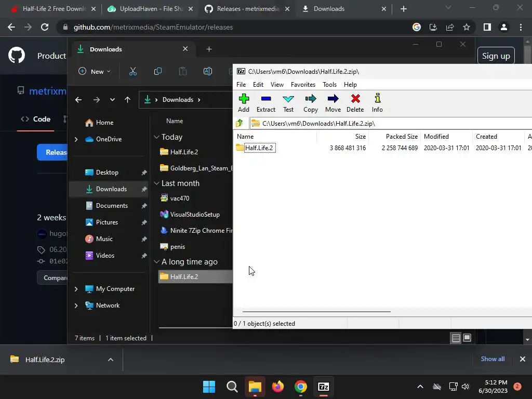The width and height of the screenshot is (532, 399).
Task: Switch to Half-Life 2 Free Download tab
Action: coord(52,9)
